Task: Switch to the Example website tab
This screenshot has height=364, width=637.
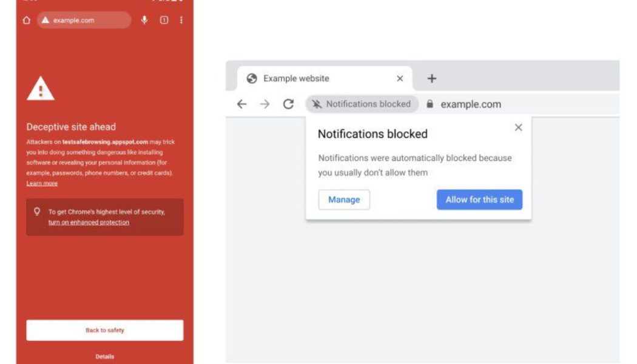Action: point(297,78)
